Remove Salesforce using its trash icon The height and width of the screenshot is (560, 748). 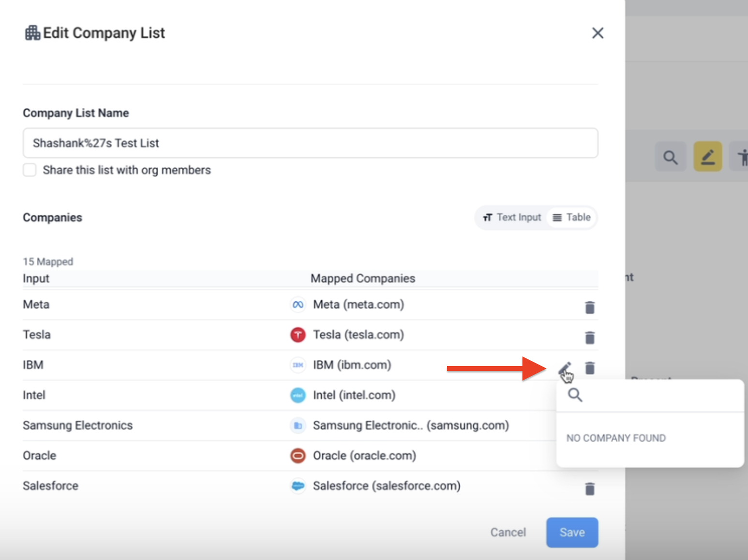pyautogui.click(x=589, y=489)
